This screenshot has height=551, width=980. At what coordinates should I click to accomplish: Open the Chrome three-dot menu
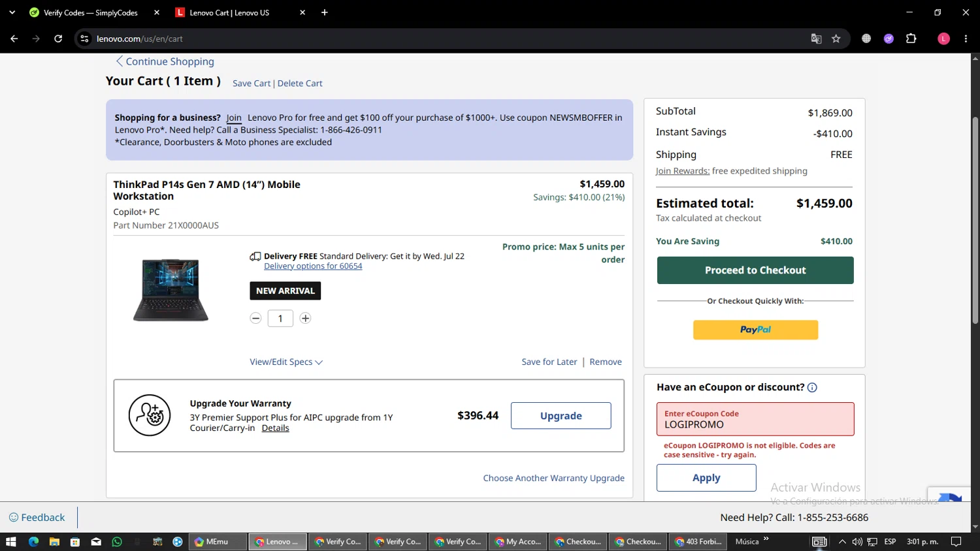pos(966,39)
